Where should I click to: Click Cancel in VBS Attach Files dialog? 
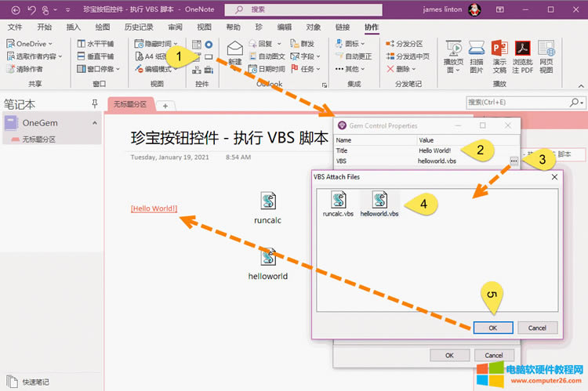pos(537,328)
